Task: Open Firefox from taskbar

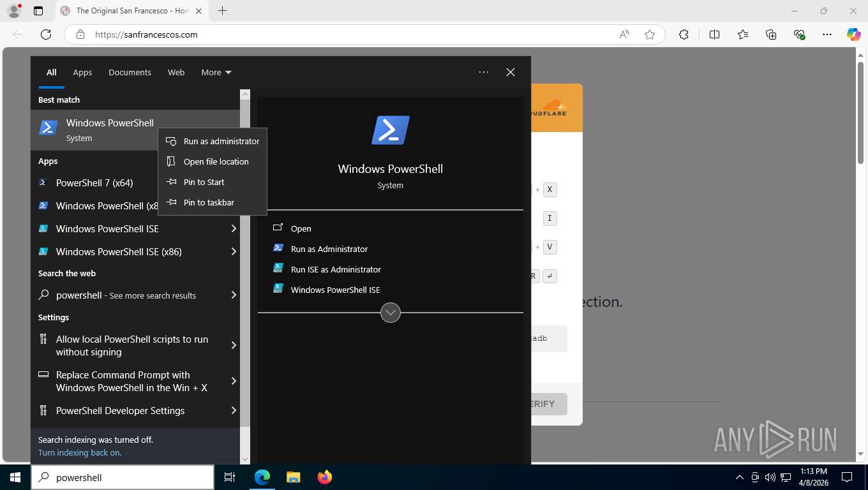Action: click(325, 477)
